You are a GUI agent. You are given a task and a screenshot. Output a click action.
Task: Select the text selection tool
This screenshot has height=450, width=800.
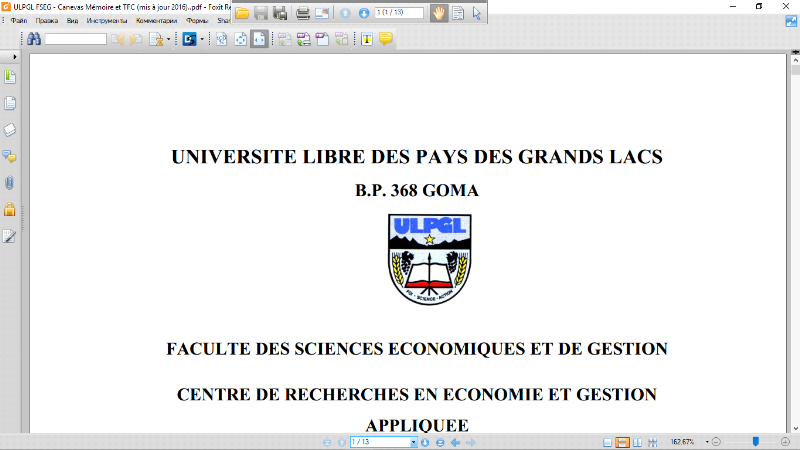[458, 13]
